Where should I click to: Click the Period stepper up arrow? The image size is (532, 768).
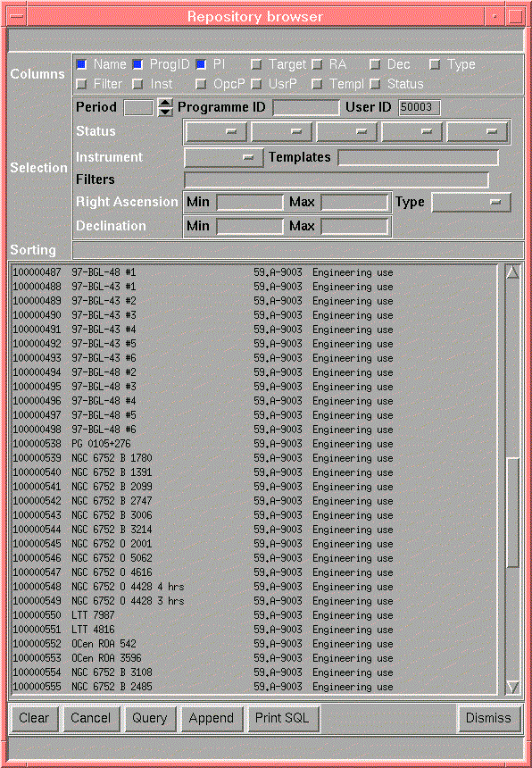pyautogui.click(x=166, y=103)
